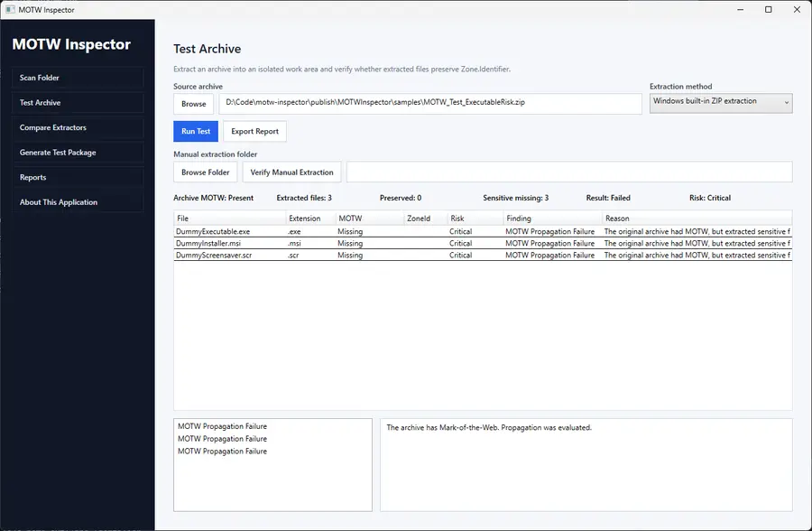Select the DummyExecutable.exe row
812x531 pixels.
point(483,231)
